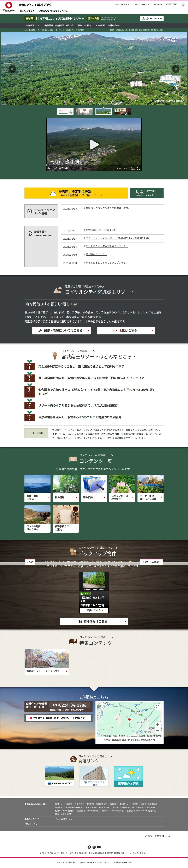Screen dimensions: 188x868
Task: Open the OWNER'S CLUB button
Action: click(147, 193)
